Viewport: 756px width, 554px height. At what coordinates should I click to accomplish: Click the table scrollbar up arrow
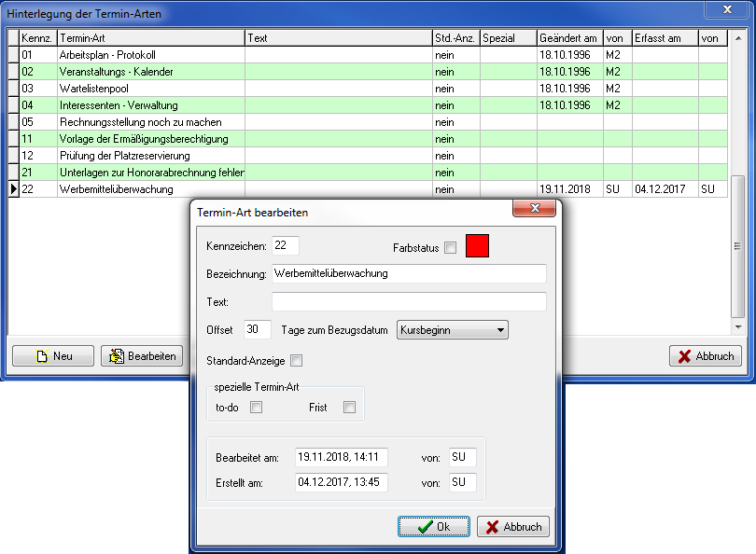(x=737, y=38)
